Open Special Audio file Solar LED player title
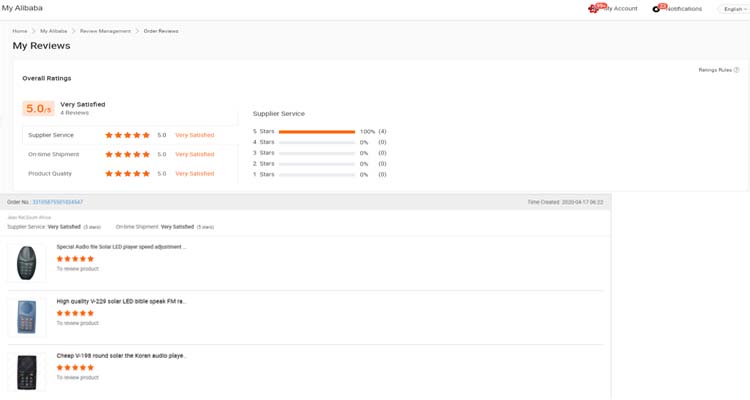This screenshot has width=750, height=400. coord(121,246)
